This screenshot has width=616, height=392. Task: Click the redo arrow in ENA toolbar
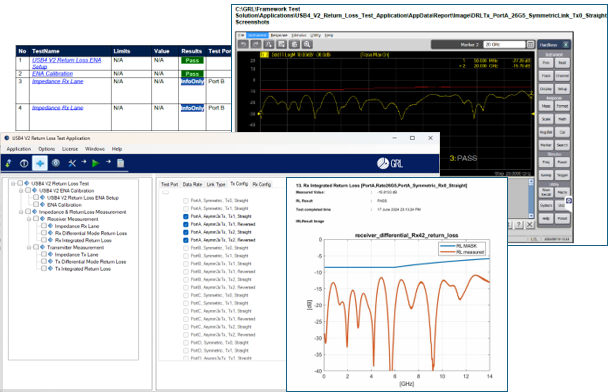[x=256, y=44]
